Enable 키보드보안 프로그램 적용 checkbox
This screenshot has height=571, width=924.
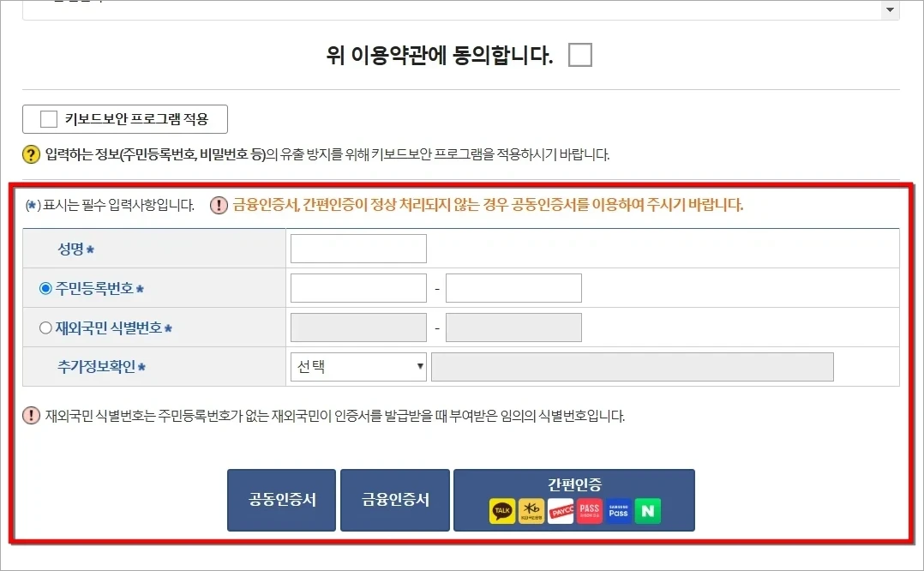pyautogui.click(x=49, y=118)
